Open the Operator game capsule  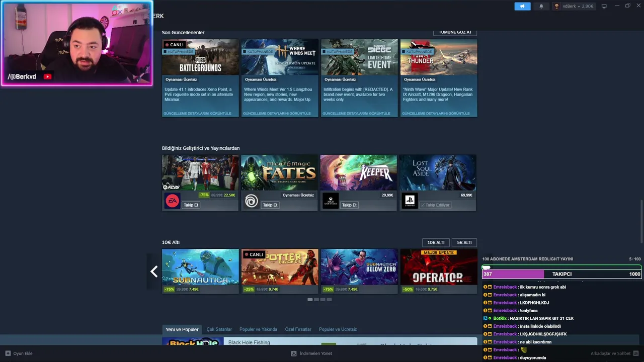pyautogui.click(x=439, y=267)
